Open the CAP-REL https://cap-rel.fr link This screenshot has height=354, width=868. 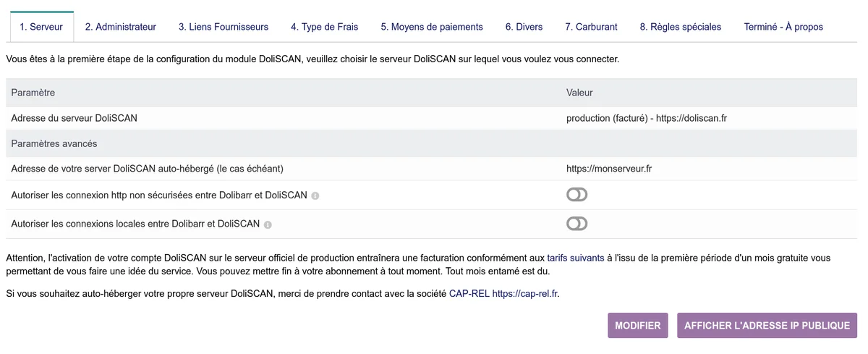coord(503,294)
